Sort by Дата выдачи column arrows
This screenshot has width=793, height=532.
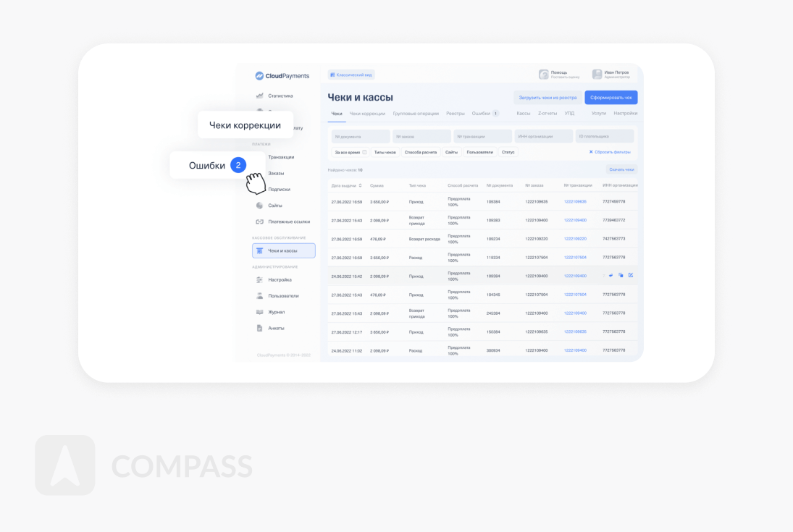[360, 186]
